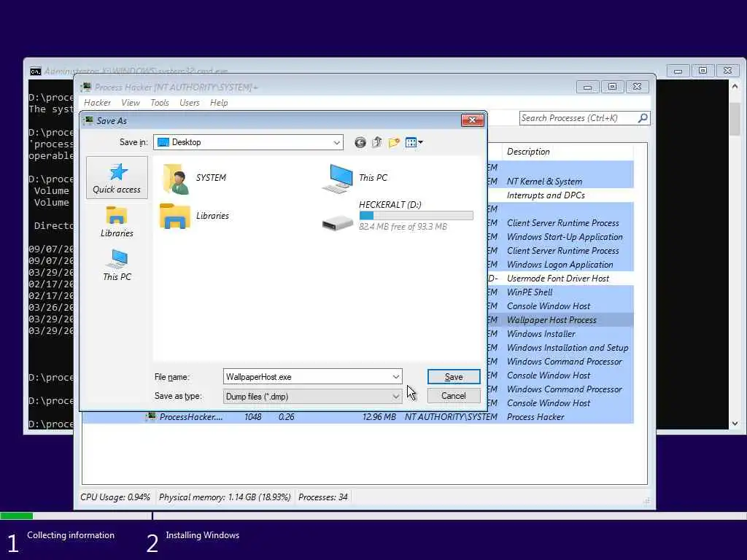747x560 pixels.
Task: Select the Libraries folder in file list
Action: 194,216
